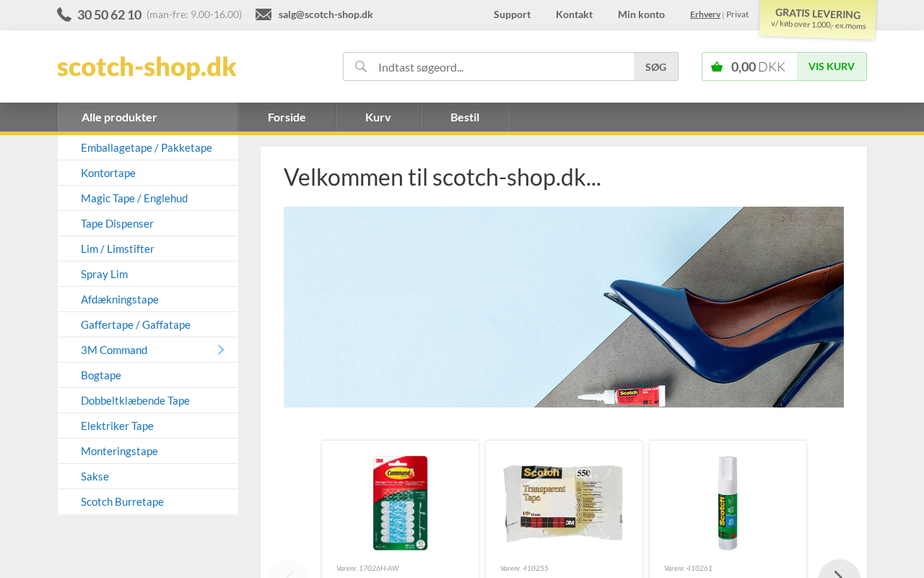Image resolution: width=924 pixels, height=578 pixels.
Task: Click the green shopping basket icon
Action: [x=717, y=66]
